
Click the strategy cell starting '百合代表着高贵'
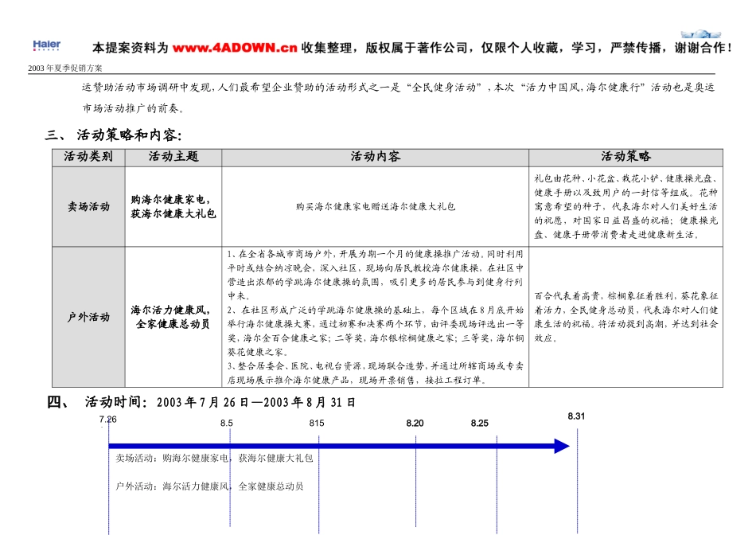[x=625, y=317]
